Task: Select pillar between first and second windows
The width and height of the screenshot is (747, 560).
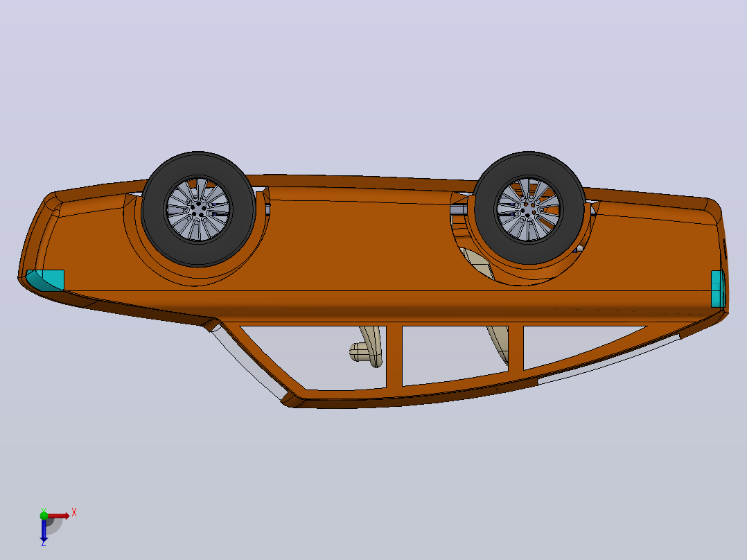Action: point(394,356)
